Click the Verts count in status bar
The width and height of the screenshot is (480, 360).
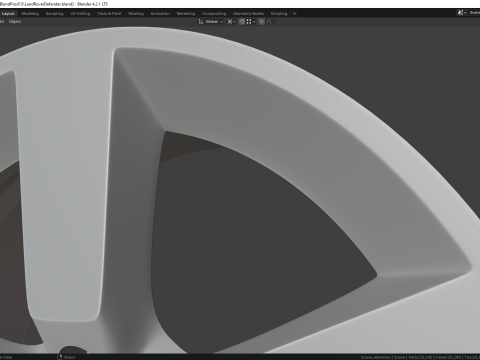pyautogui.click(x=421, y=357)
